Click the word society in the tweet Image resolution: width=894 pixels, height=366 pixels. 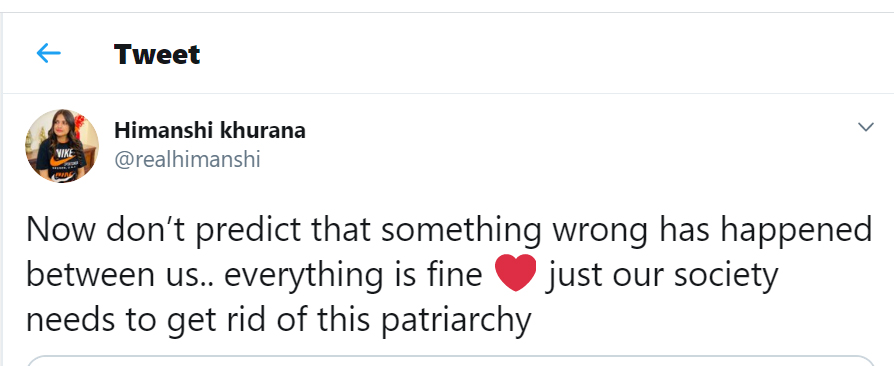coord(726,276)
